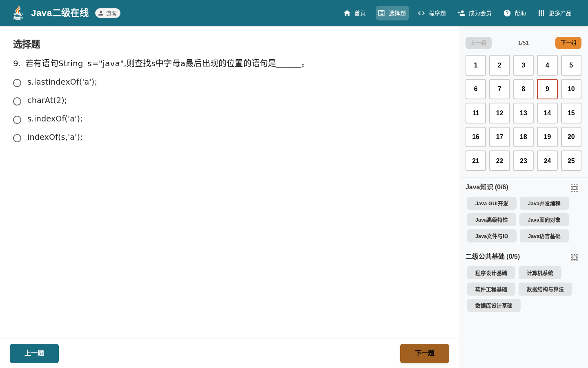Select the Java语言基础 tag
Viewport: 588px width, 368px height.
coord(544,236)
